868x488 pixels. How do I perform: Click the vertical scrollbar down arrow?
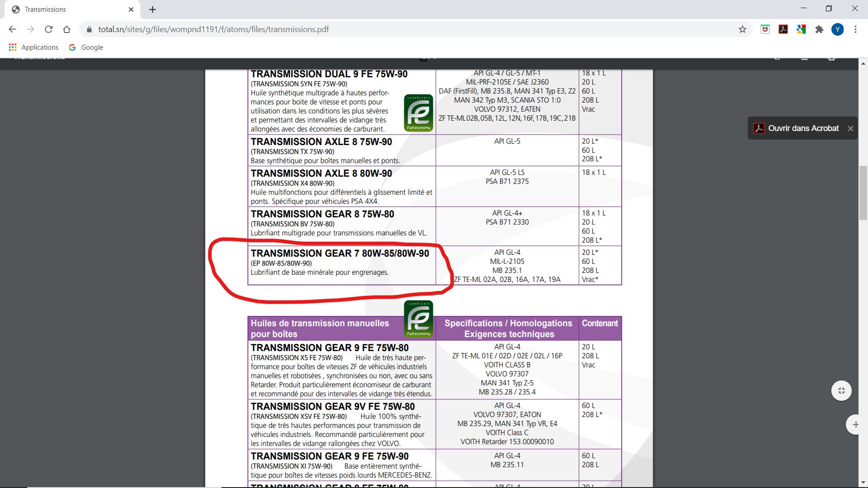863,483
